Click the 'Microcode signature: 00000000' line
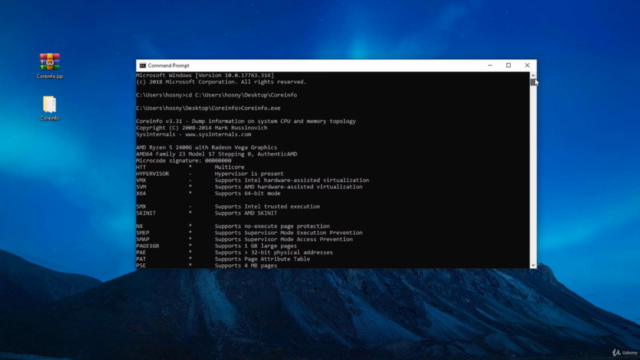The width and height of the screenshot is (640, 360). pyautogui.click(x=184, y=160)
